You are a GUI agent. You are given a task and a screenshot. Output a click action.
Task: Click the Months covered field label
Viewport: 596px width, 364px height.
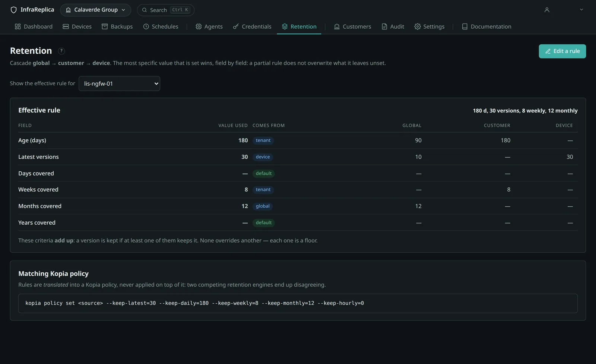40,206
